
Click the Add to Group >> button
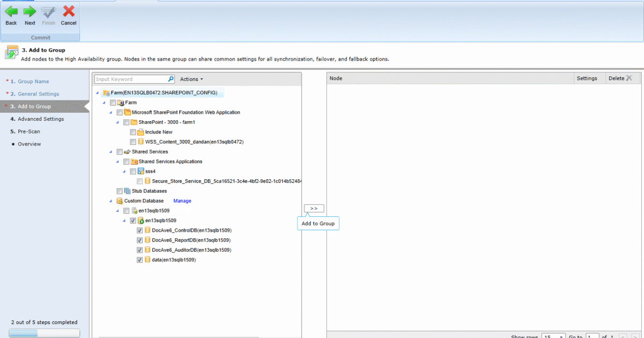pos(314,208)
